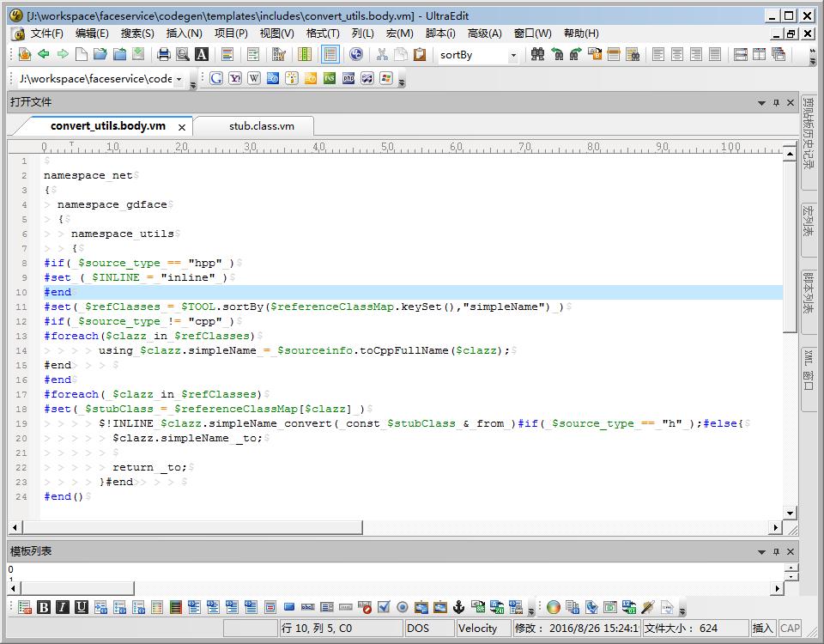Click the binoculars Find icon
This screenshot has width=824, height=644.
537,54
